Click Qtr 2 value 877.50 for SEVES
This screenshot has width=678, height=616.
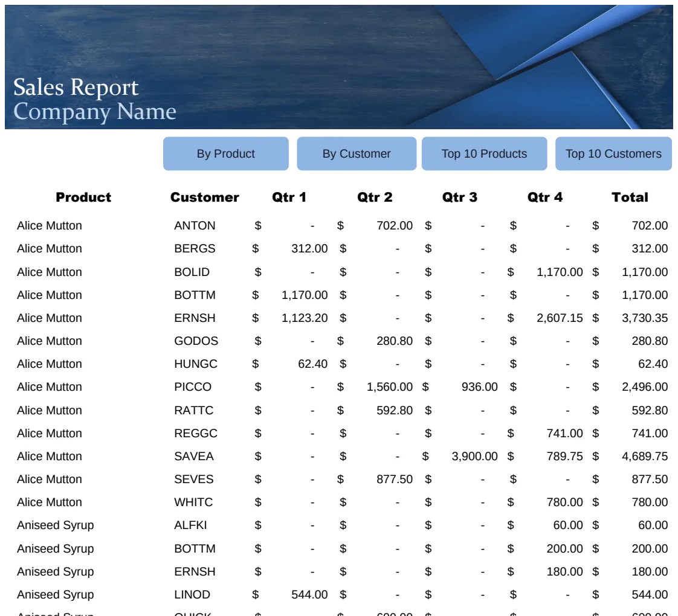395,479
